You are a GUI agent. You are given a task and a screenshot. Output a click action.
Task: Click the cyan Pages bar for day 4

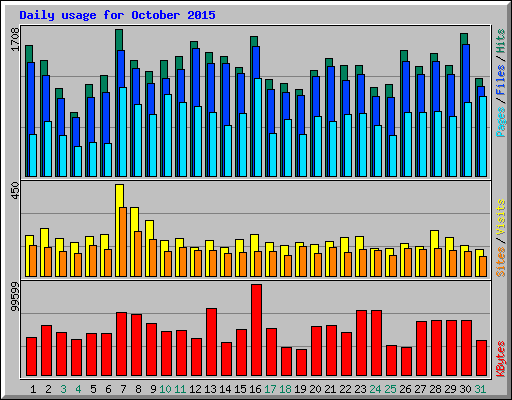pos(78,161)
